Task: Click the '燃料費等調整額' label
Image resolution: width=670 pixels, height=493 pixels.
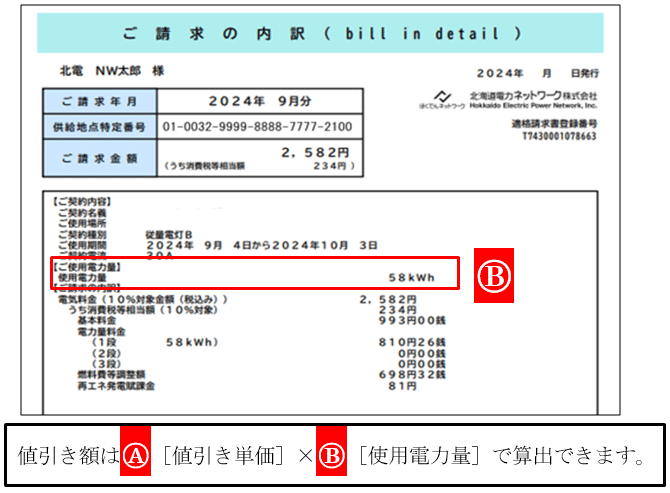Action: 111,375
